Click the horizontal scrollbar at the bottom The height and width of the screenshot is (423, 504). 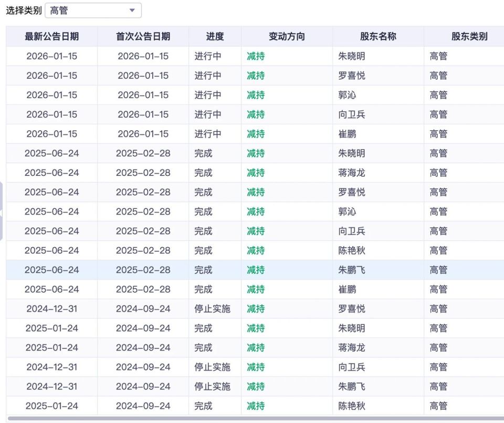[252, 420]
